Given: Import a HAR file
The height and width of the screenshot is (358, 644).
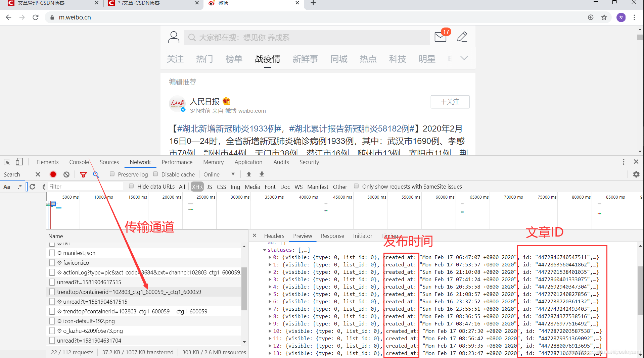Looking at the screenshot, I should [x=249, y=174].
